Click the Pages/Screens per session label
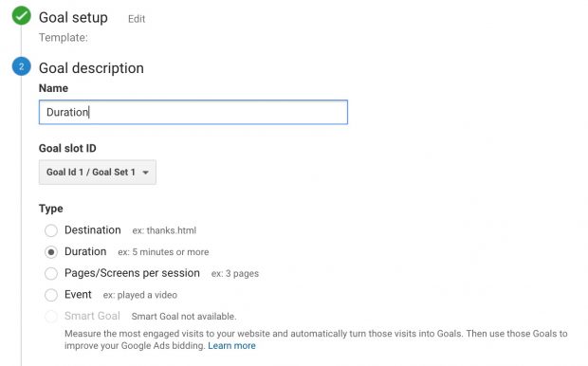 click(132, 273)
